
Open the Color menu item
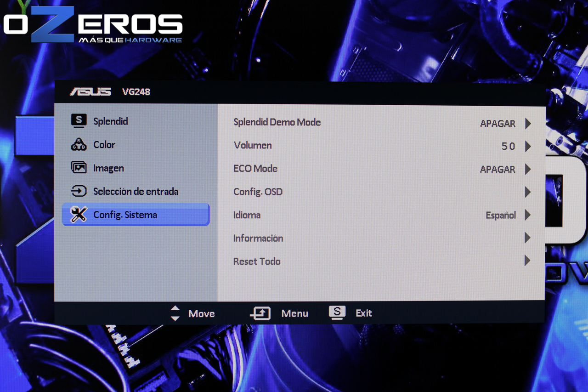point(104,144)
